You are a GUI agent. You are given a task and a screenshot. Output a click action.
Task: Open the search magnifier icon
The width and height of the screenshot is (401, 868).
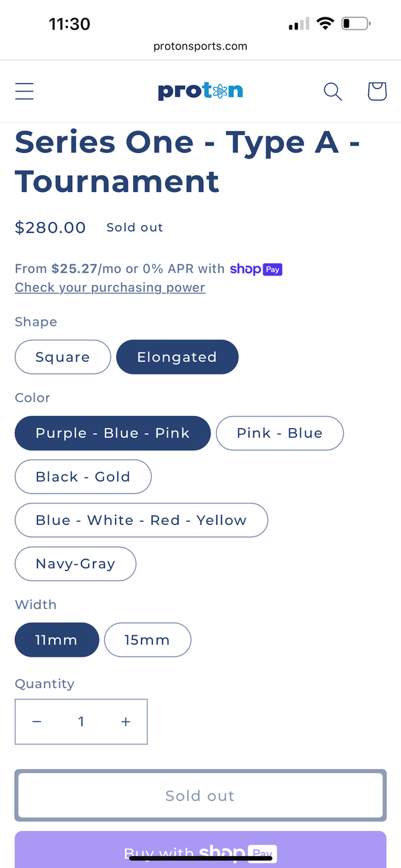[333, 91]
